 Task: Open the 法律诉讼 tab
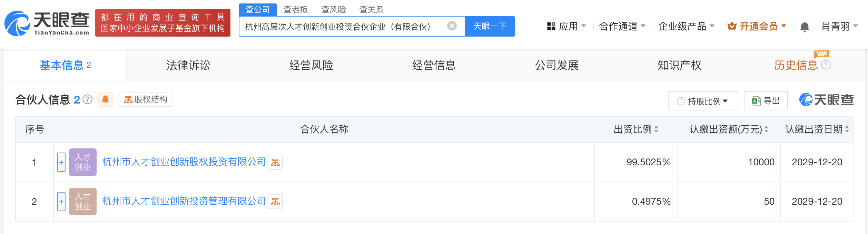click(188, 65)
